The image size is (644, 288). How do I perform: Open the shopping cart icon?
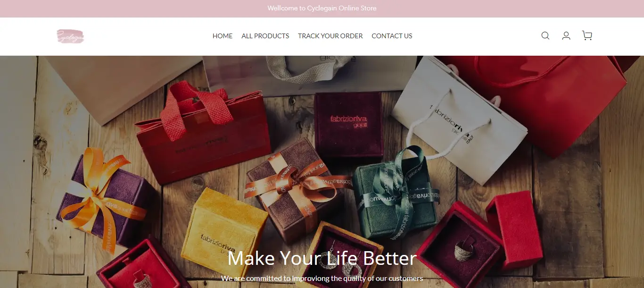(587, 36)
